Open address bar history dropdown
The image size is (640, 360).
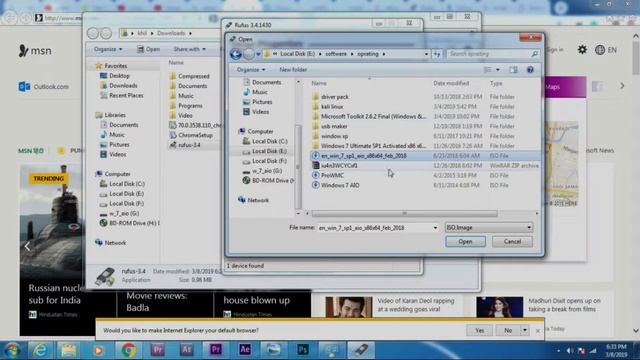coord(426,54)
